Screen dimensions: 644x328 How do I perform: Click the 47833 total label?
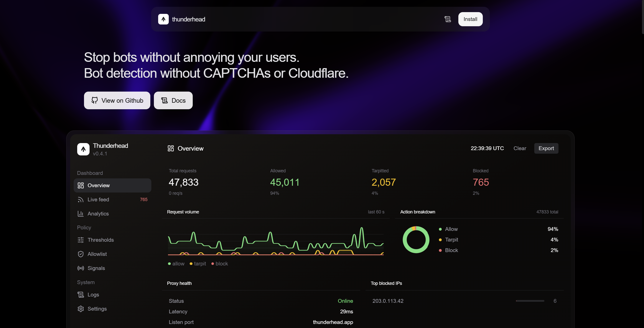(547, 212)
